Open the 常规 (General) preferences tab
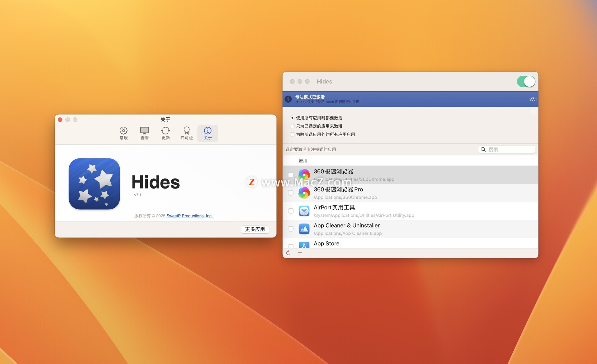This screenshot has width=597, height=364. tap(123, 133)
